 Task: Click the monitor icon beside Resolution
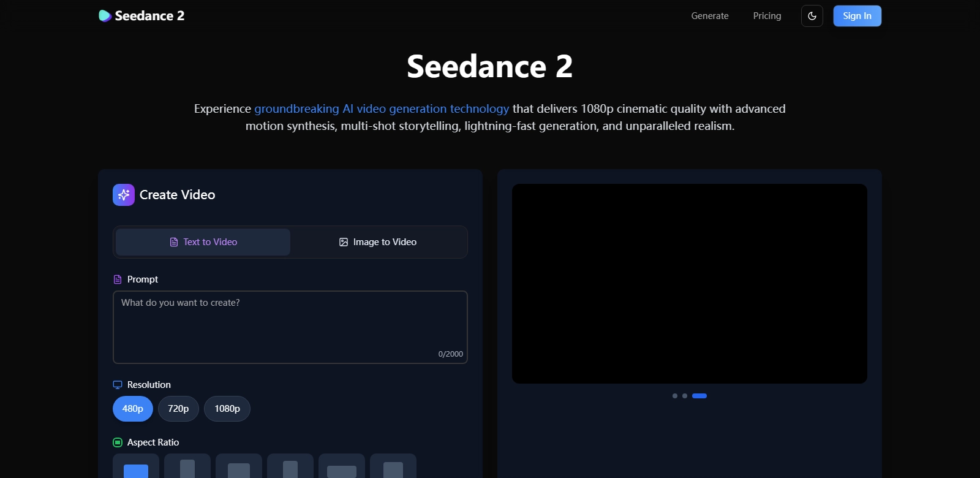(x=118, y=385)
